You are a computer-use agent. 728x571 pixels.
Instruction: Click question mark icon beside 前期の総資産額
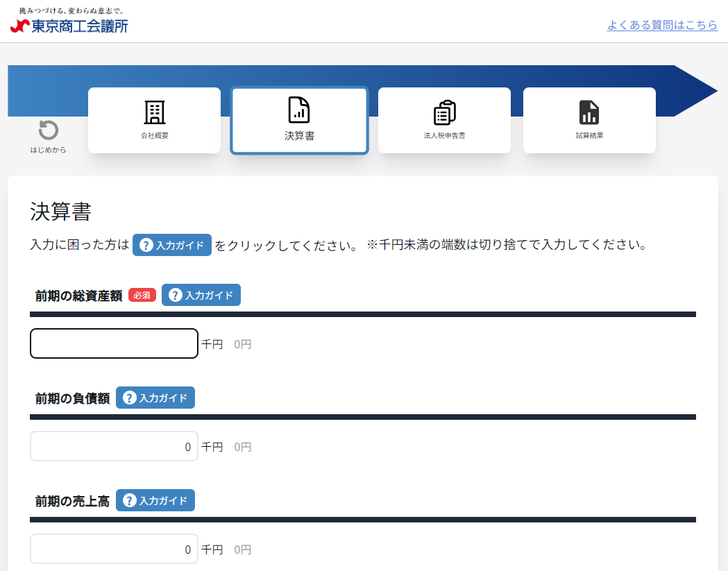click(x=176, y=296)
